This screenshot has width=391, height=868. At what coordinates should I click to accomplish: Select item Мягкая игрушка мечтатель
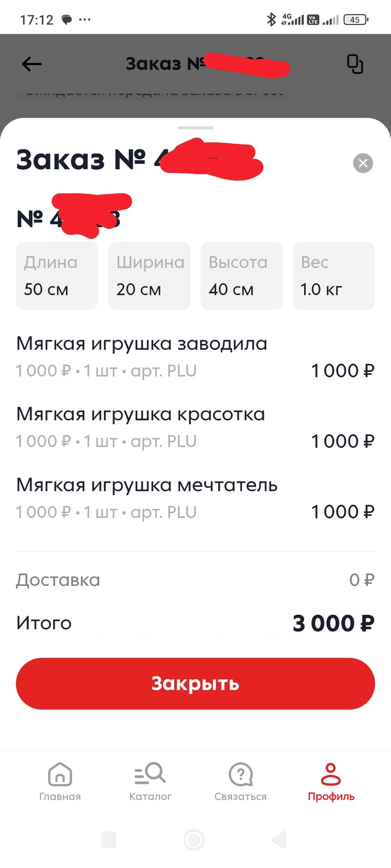click(x=147, y=485)
